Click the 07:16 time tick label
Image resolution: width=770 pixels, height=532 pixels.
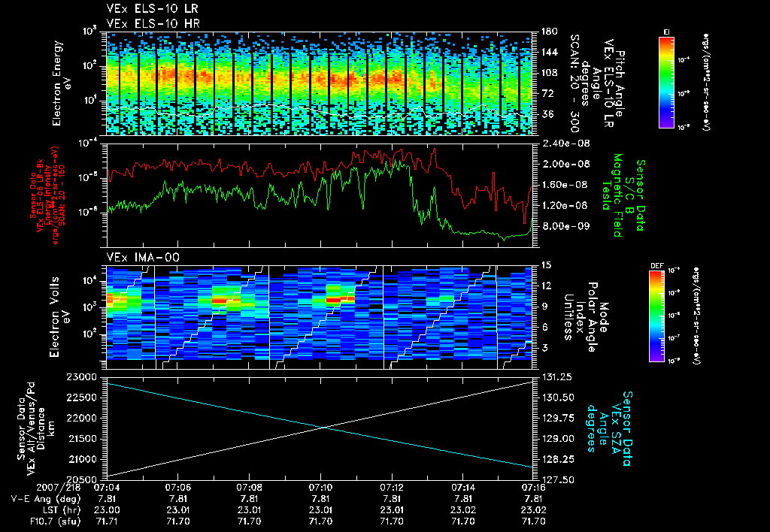[533, 488]
